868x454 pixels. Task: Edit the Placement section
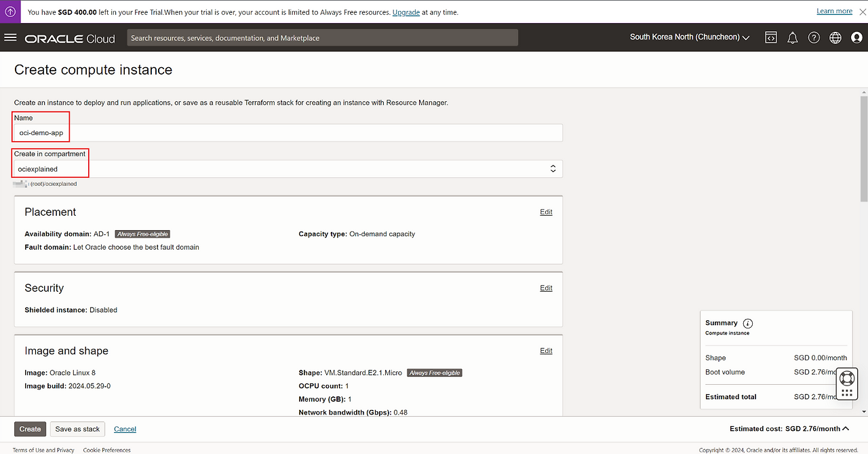(546, 212)
